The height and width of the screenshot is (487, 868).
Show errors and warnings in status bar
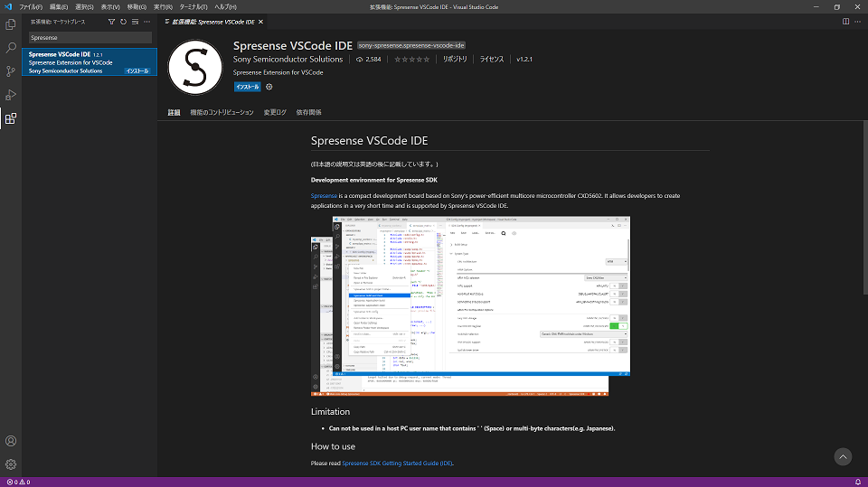(x=18, y=482)
